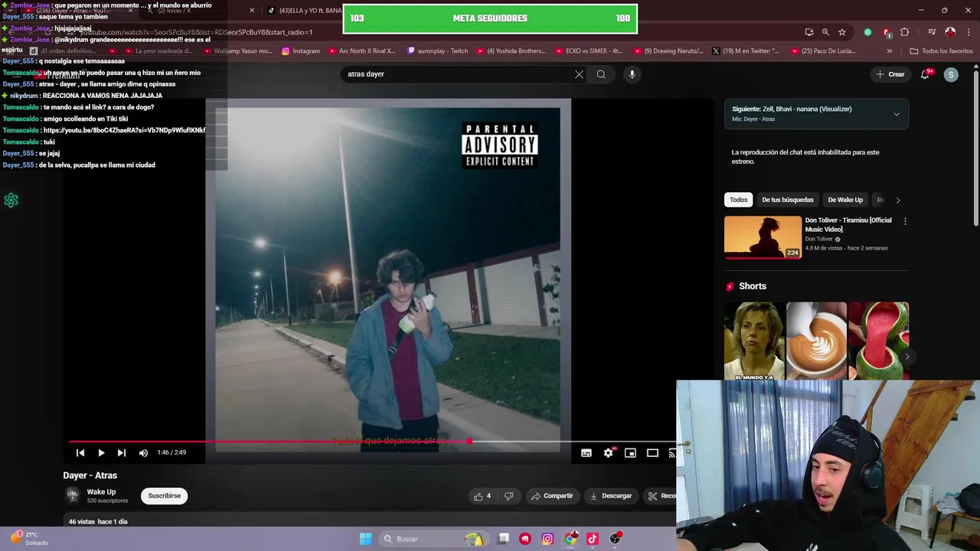Screen dimensions: 980x551
Task: Subscribe to the Wake Up channel
Action: [x=165, y=496]
